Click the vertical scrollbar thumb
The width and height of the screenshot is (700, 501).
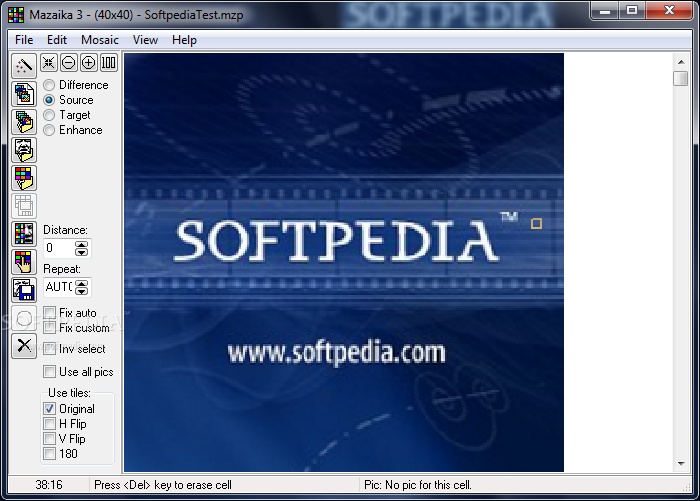tap(681, 79)
